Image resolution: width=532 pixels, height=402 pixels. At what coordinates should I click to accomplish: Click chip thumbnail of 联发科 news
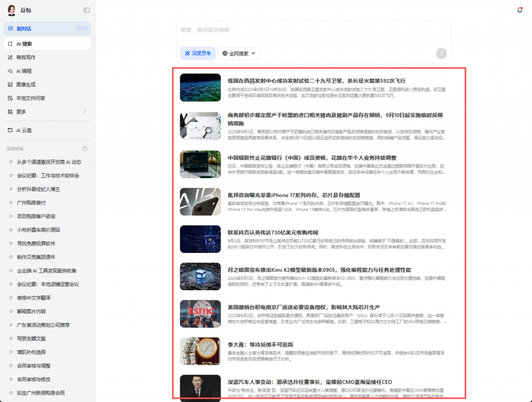pos(200,239)
